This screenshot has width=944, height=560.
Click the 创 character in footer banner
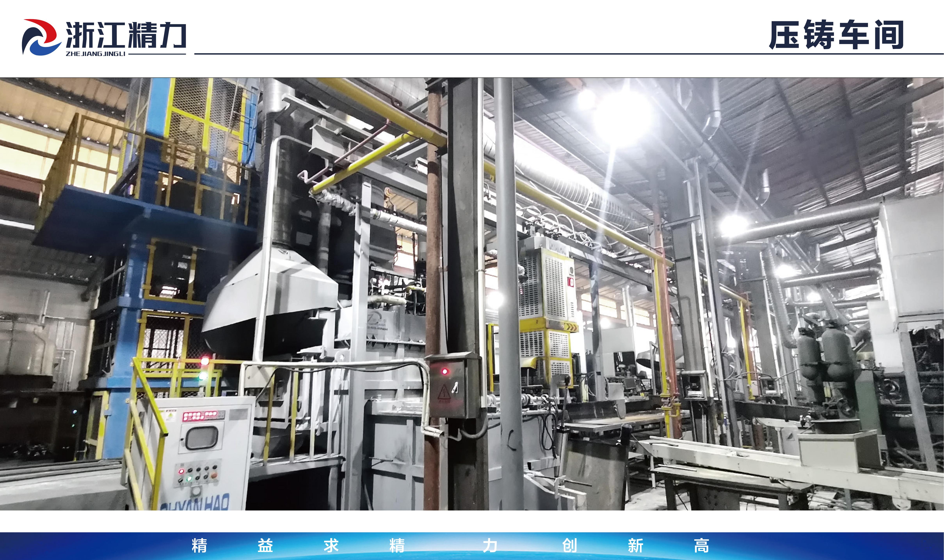(x=569, y=546)
